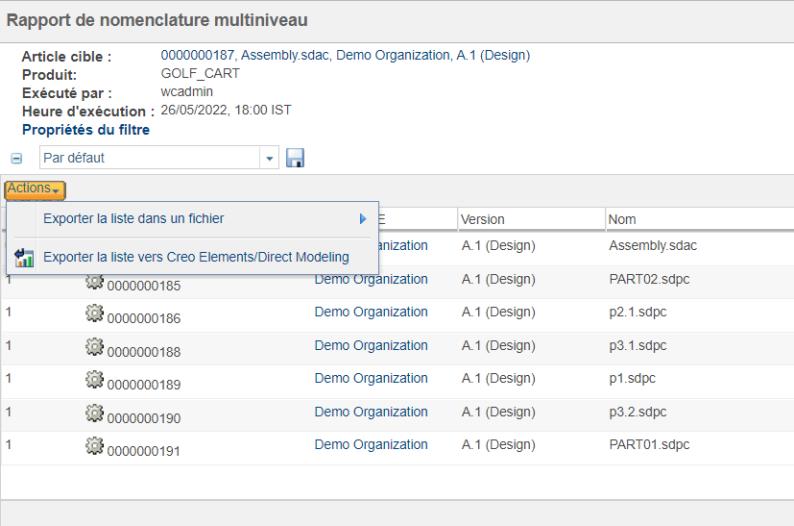The image size is (794, 526).
Task: Click the name PART02.sdpc
Action: click(649, 279)
